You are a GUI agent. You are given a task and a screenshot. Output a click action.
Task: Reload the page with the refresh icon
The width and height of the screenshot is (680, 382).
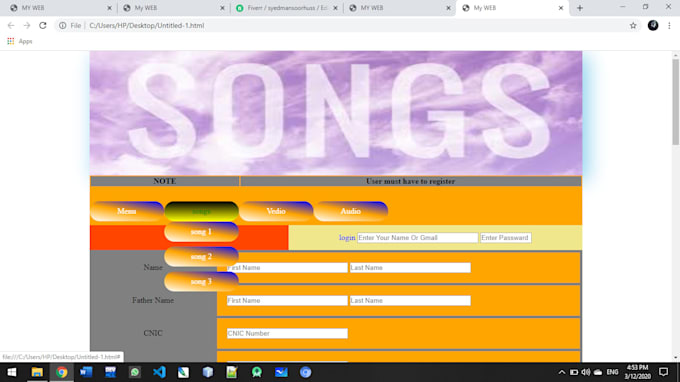coord(42,26)
